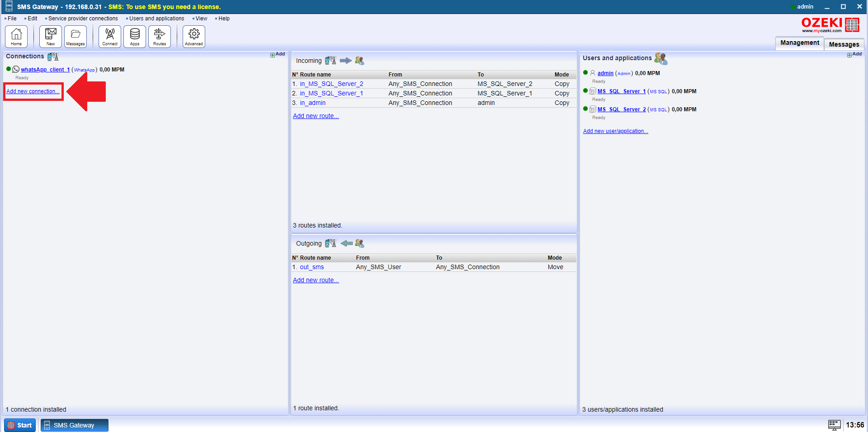Open the Messages folder toolbar icon
Image resolution: width=868 pixels, height=432 pixels.
tap(75, 36)
